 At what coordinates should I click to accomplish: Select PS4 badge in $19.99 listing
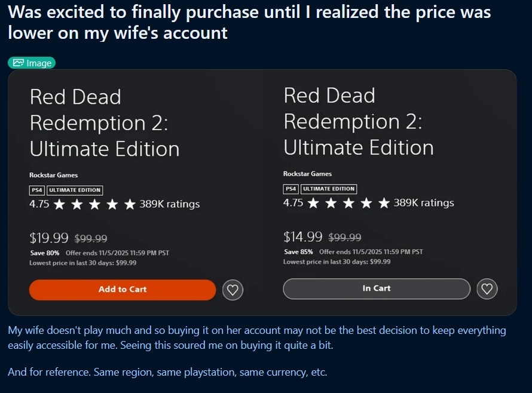pos(37,190)
